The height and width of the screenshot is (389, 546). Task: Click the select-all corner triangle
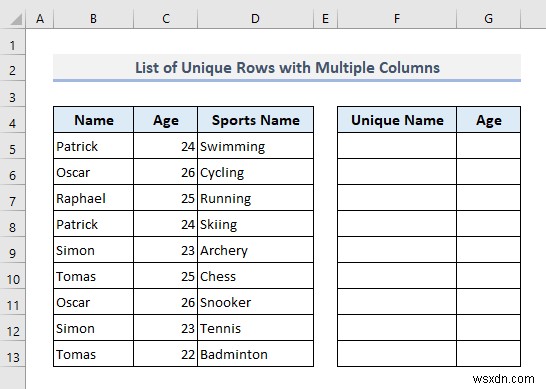[16, 19]
